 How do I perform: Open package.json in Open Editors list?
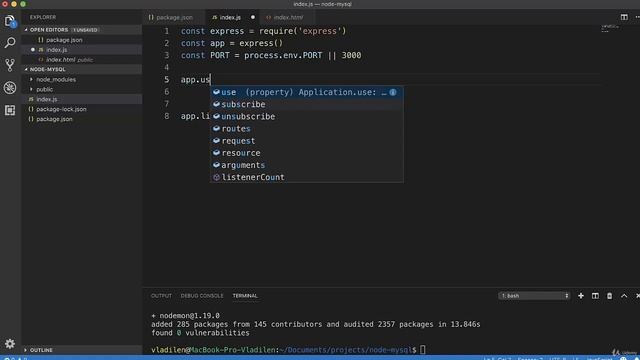82,40
